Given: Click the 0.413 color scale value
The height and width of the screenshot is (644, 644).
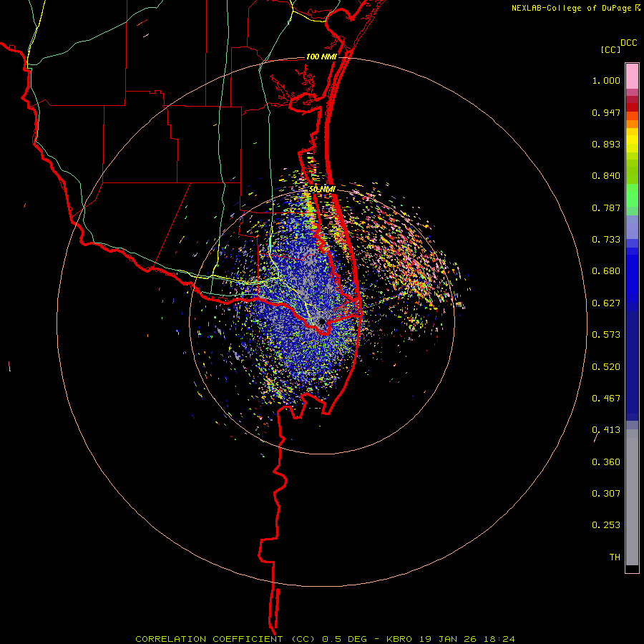Looking at the screenshot, I should (606, 430).
